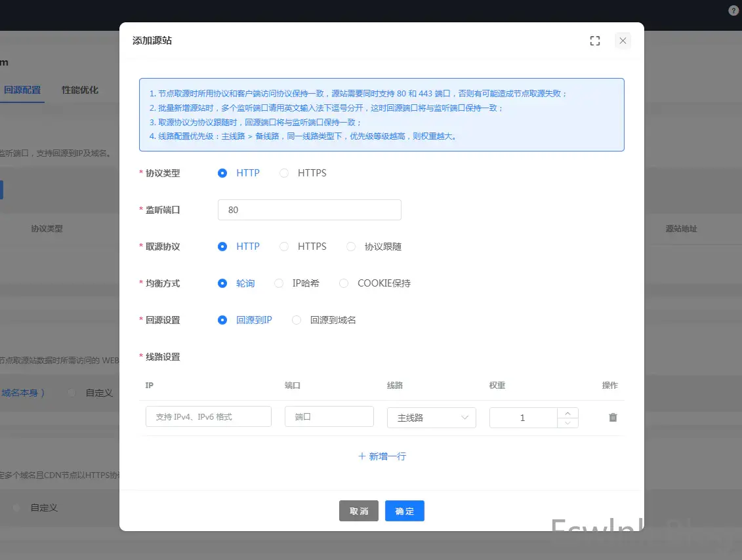Open the 回源配置 tab
742x560 pixels.
(22, 90)
